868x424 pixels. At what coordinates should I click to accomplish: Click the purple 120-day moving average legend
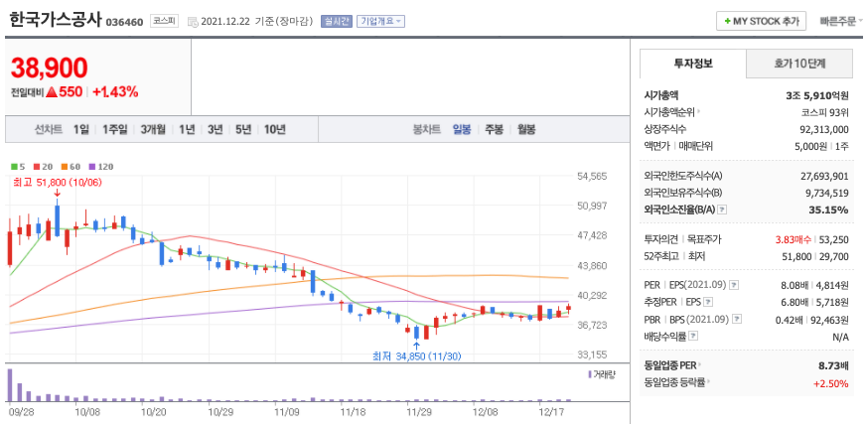click(x=101, y=166)
